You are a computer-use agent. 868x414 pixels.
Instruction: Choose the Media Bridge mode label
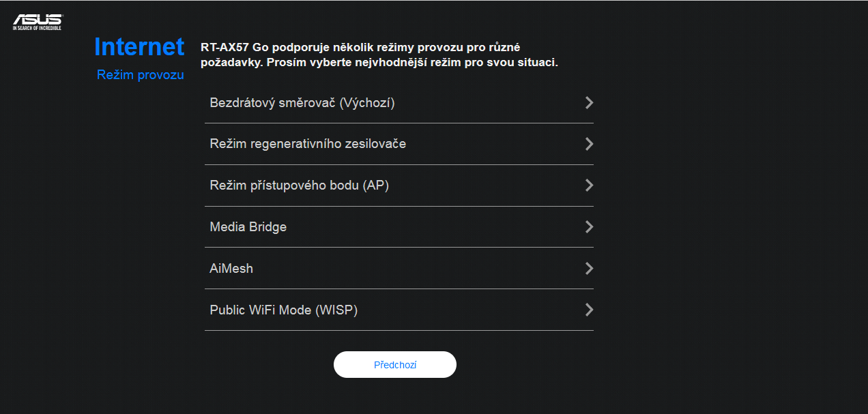248,227
